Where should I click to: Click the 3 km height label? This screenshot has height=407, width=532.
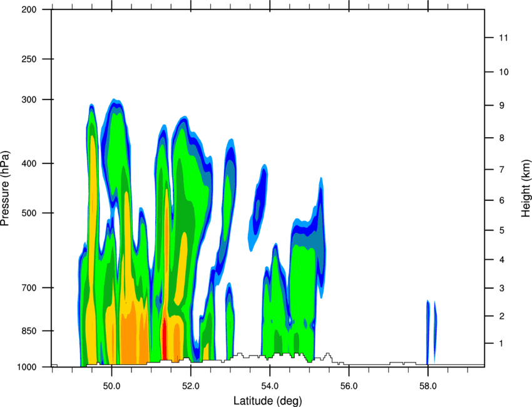(502, 288)
